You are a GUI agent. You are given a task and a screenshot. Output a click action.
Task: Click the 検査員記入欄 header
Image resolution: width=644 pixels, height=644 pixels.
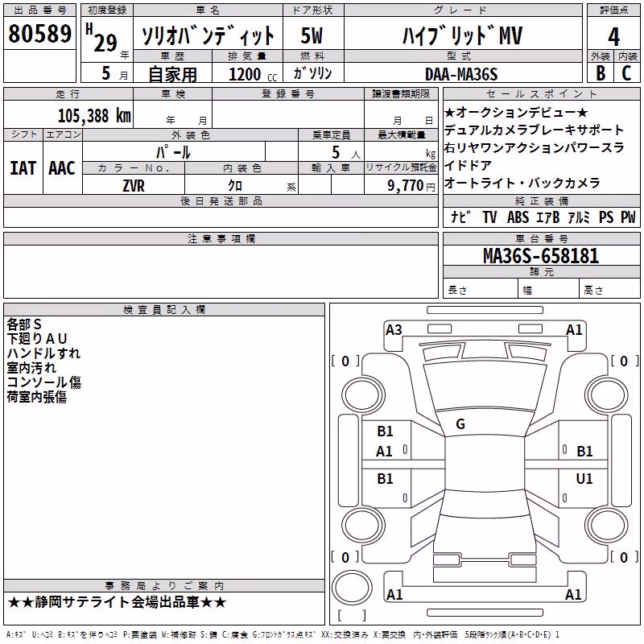click(164, 310)
